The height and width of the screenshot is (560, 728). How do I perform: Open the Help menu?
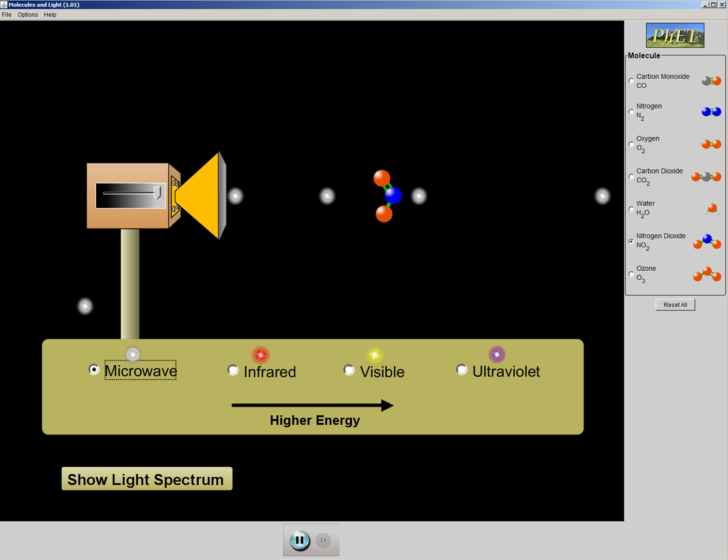point(50,15)
